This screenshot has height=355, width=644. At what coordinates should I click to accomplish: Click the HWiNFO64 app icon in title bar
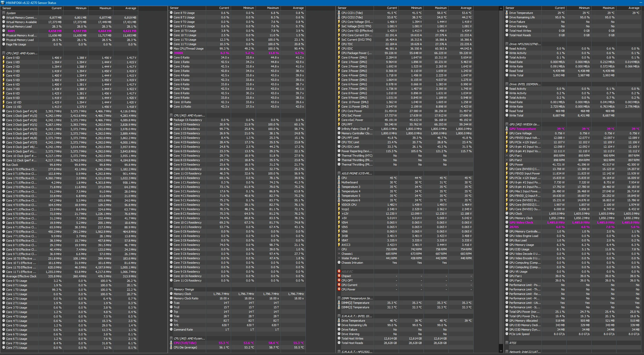[x=3, y=3]
